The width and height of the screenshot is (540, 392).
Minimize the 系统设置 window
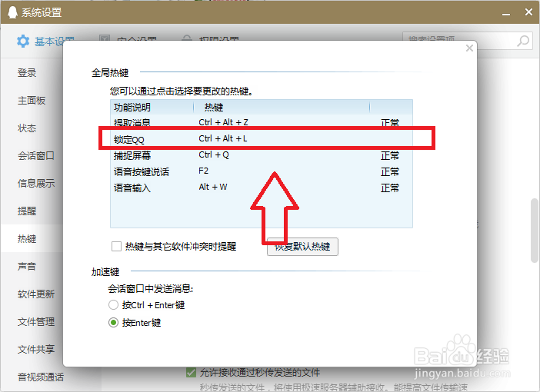pos(506,13)
